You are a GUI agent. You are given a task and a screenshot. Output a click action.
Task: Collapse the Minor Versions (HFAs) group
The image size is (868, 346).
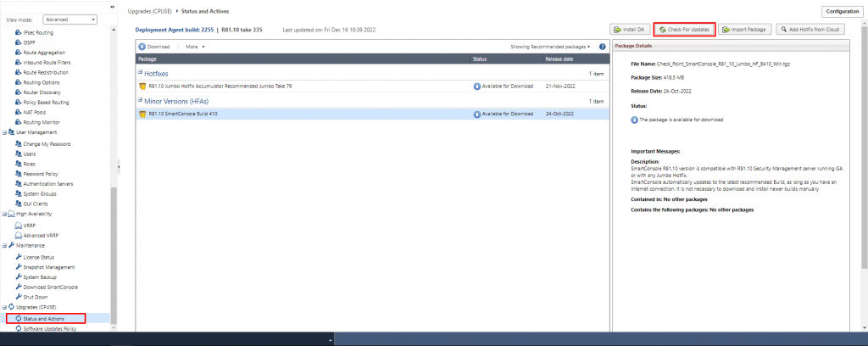pos(140,101)
